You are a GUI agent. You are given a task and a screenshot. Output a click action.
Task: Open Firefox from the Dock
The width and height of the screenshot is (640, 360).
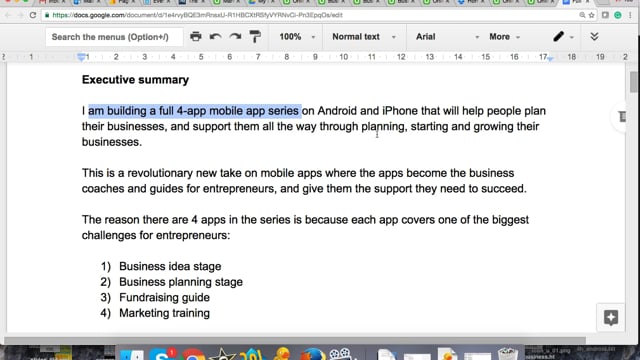313,353
